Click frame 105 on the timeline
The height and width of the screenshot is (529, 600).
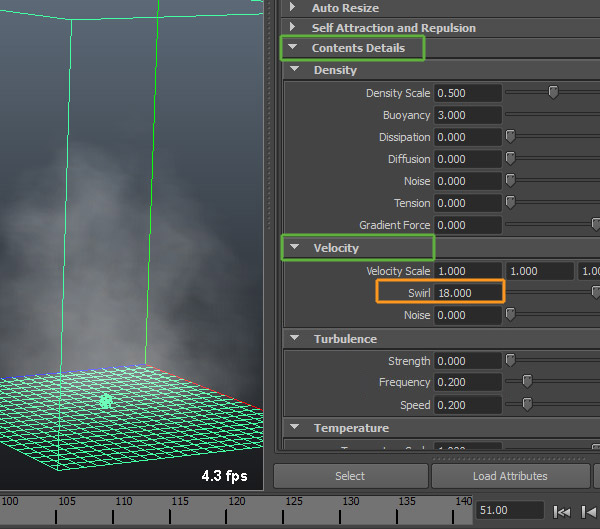[x=56, y=516]
